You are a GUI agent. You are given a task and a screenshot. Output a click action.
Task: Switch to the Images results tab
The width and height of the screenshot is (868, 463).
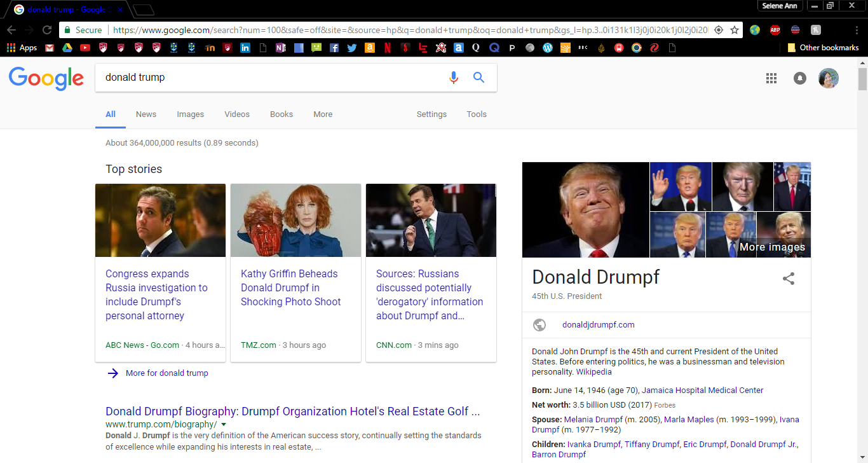coord(191,114)
